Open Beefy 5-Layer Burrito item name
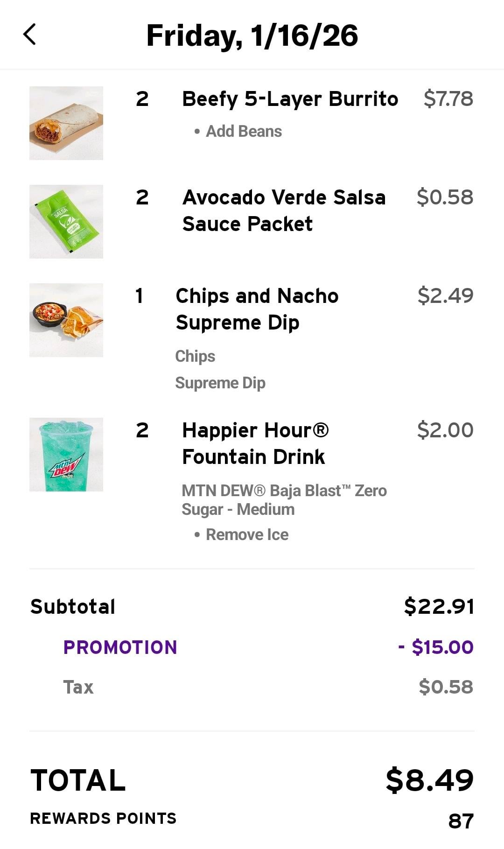504x849 pixels. click(x=290, y=99)
